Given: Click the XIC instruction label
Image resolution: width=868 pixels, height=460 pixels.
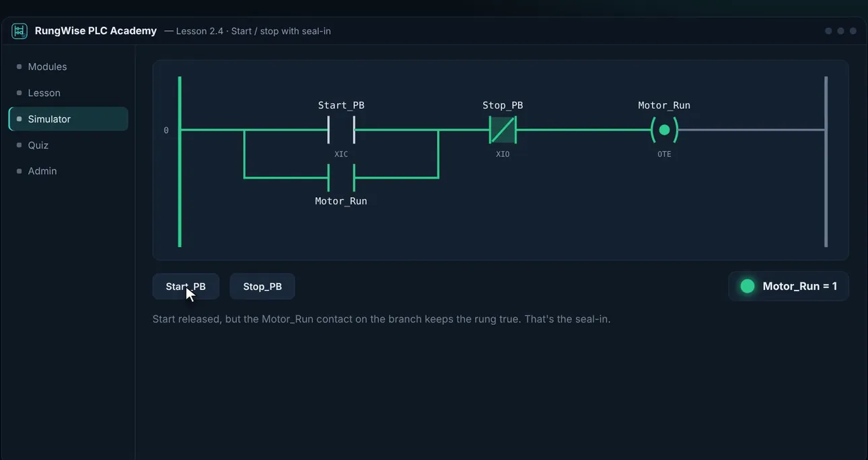Looking at the screenshot, I should point(341,154).
